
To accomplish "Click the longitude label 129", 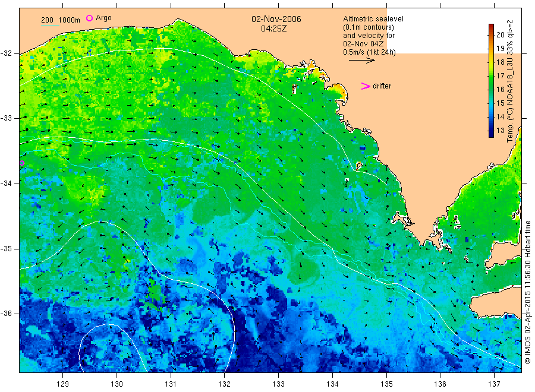I will pos(63,384).
